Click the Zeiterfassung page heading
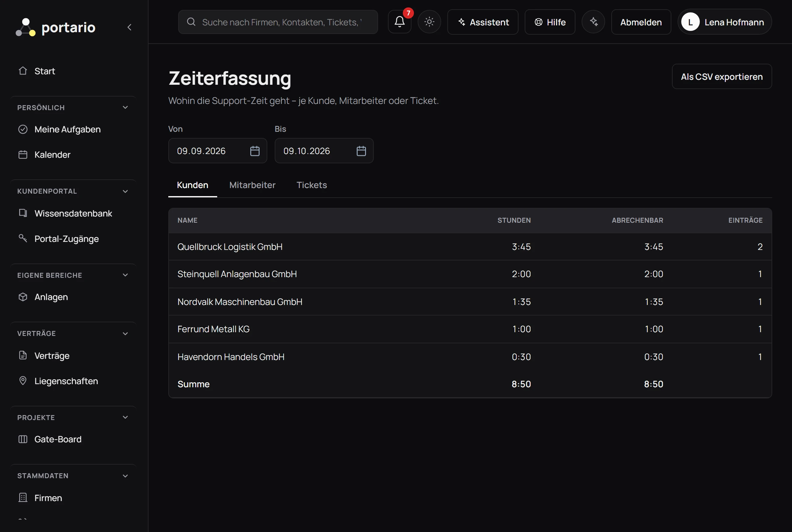The height and width of the screenshot is (532, 792). (230, 78)
